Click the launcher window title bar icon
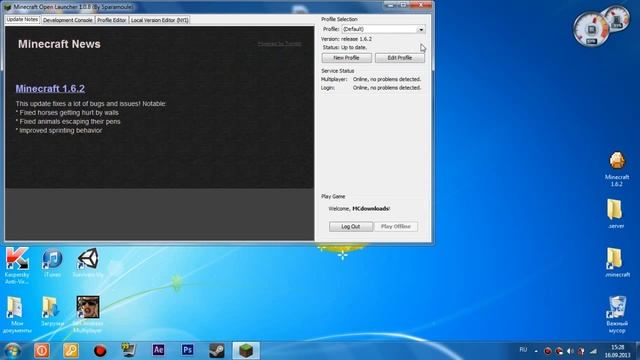 [x=8, y=7]
